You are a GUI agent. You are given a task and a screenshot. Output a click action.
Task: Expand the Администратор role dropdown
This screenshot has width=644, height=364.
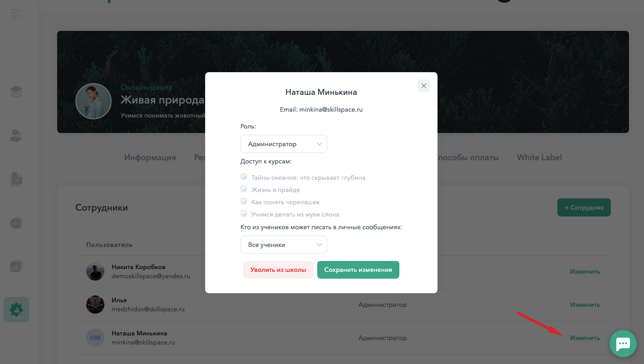point(284,144)
